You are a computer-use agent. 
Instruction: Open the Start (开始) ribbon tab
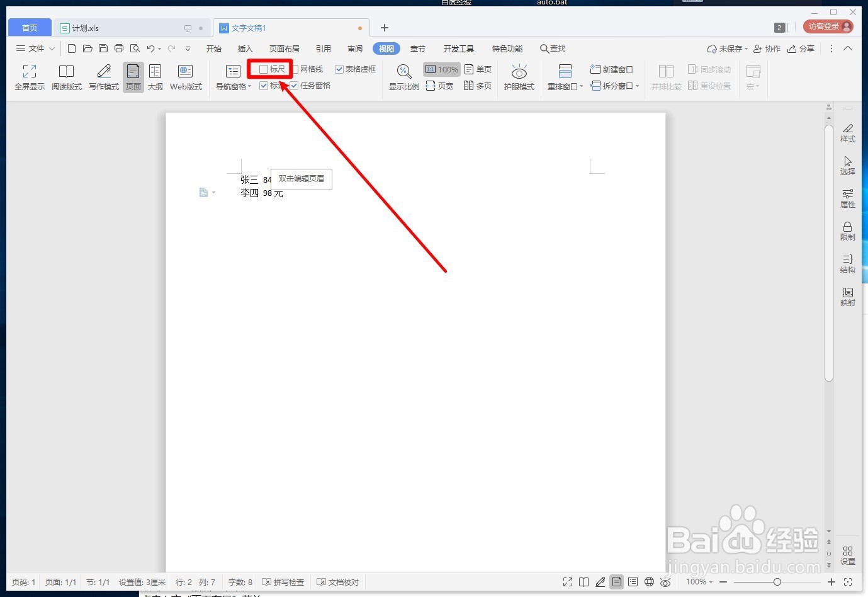click(x=214, y=48)
